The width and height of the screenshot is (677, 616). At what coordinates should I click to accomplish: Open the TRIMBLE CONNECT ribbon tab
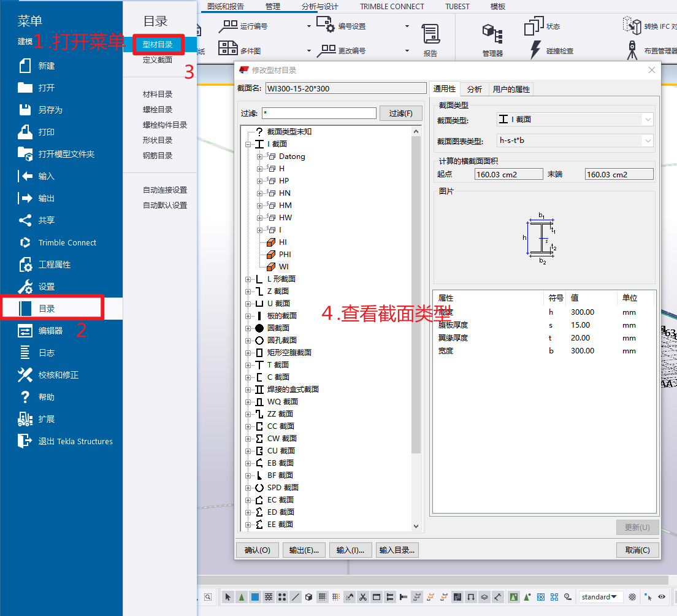[392, 7]
